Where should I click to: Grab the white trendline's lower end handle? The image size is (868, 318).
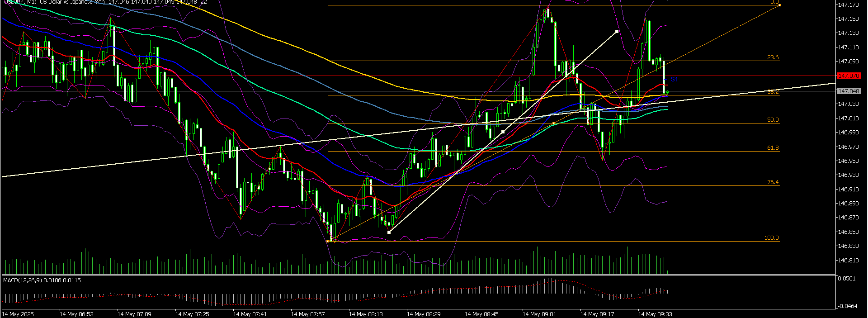pos(389,232)
